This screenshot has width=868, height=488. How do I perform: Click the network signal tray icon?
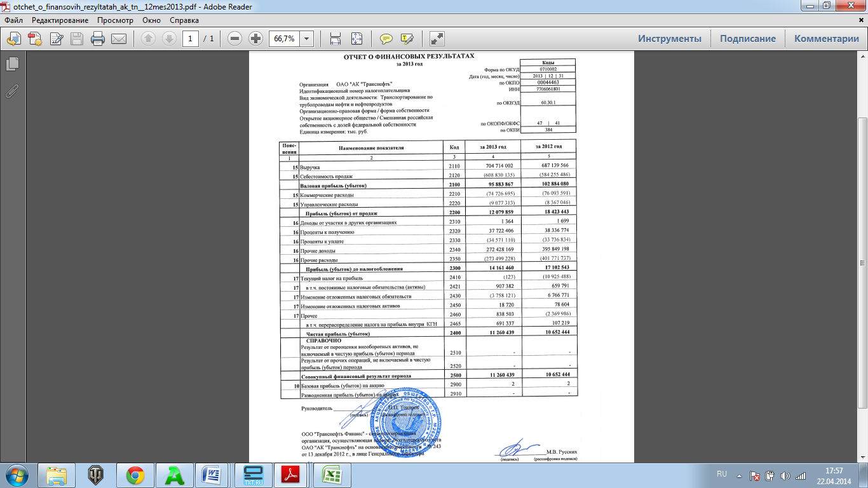(801, 475)
